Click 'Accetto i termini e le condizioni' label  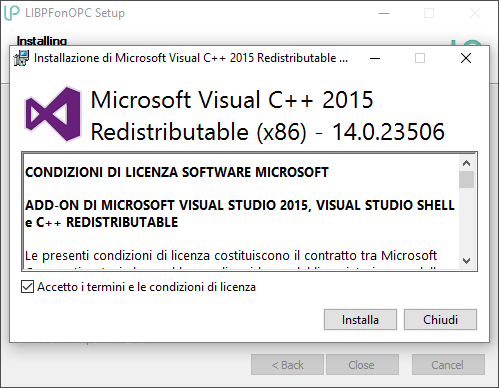146,287
